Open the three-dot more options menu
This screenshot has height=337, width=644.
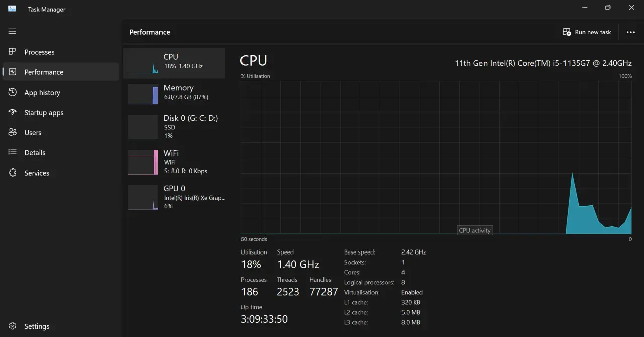point(631,32)
